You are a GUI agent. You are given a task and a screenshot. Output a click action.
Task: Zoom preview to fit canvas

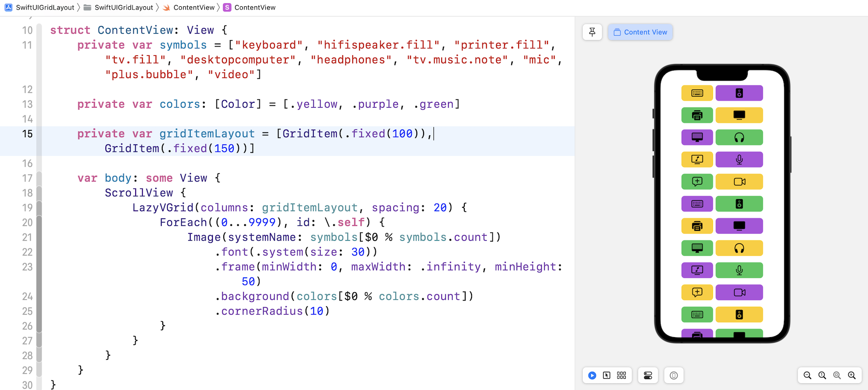click(x=837, y=376)
